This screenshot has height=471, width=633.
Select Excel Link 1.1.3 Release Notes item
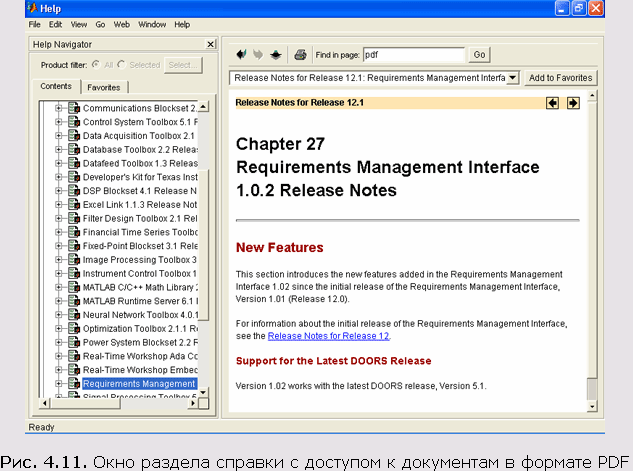(140, 205)
